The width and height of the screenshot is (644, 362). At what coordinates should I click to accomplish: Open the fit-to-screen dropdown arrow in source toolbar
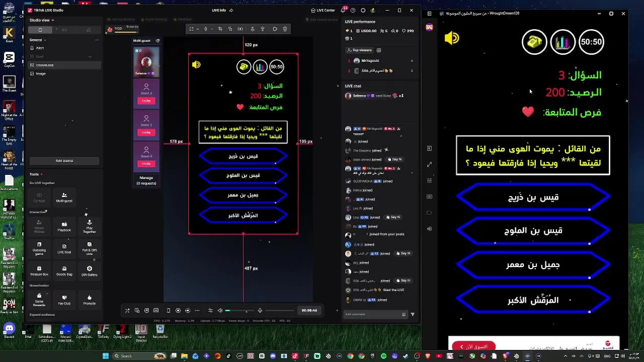[x=198, y=29]
